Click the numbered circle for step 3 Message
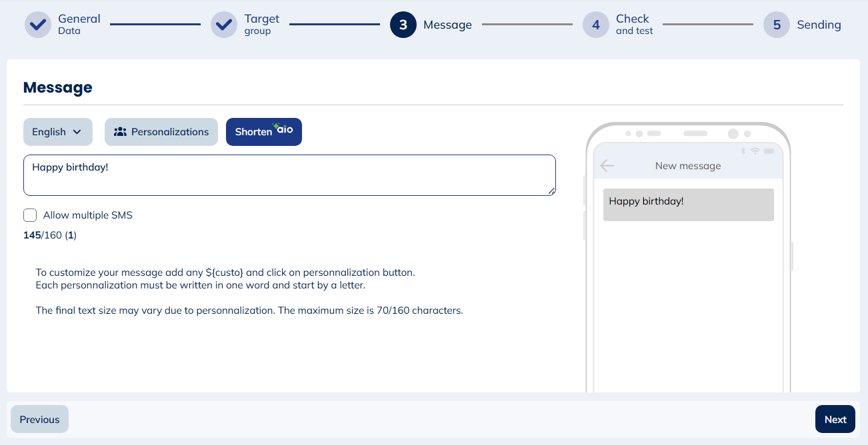 point(403,24)
